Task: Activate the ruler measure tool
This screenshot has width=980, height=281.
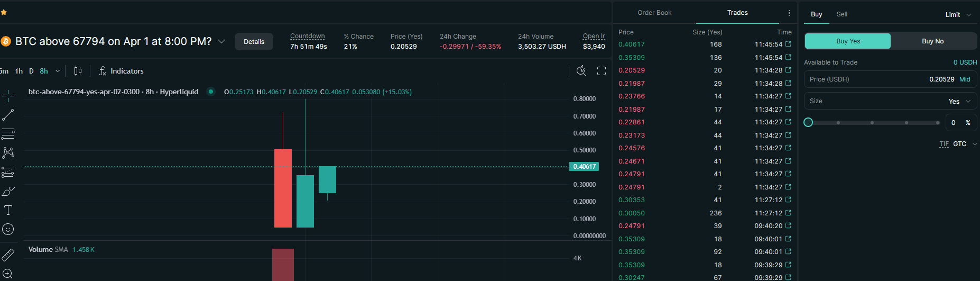Action: click(8, 255)
